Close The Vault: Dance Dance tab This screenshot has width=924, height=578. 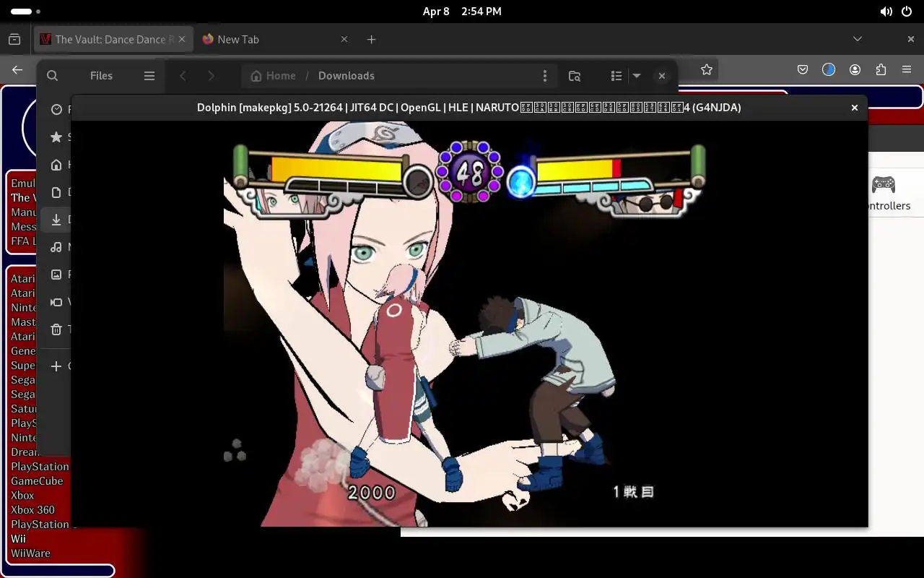(x=183, y=40)
